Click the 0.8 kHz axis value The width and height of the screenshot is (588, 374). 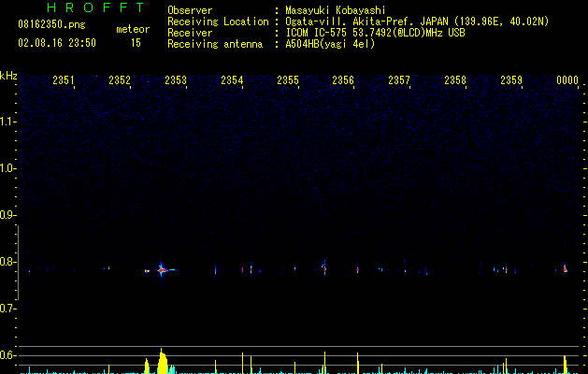tap(8, 262)
